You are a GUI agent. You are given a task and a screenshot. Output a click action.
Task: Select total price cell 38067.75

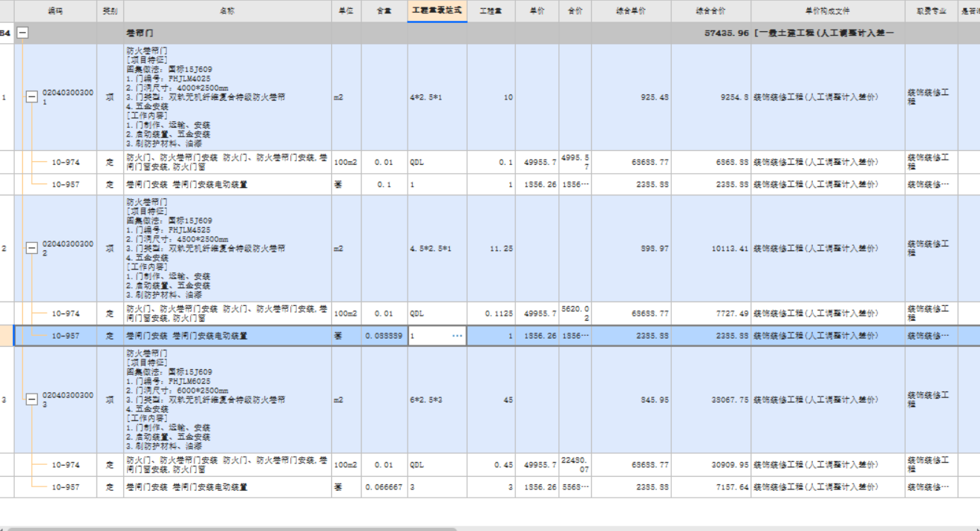711,400
